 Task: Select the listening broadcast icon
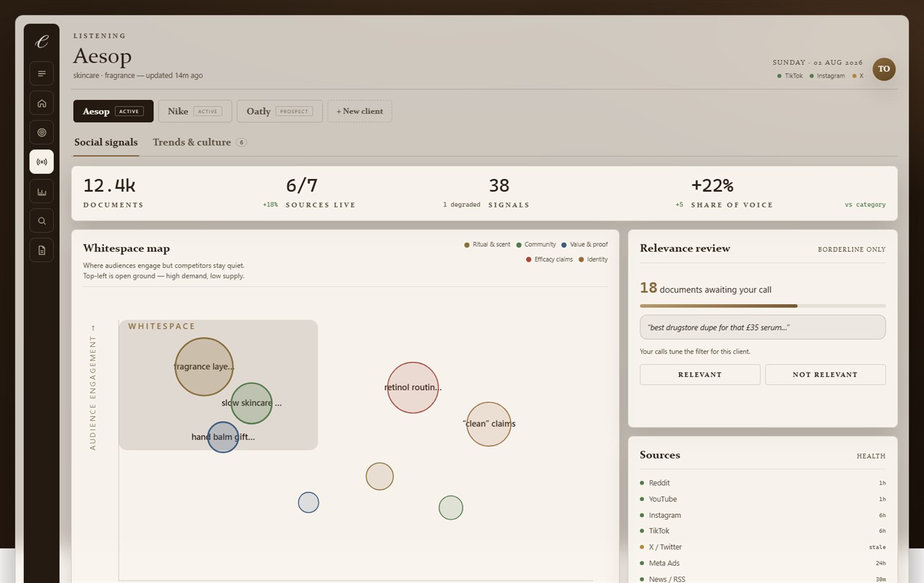coord(42,162)
